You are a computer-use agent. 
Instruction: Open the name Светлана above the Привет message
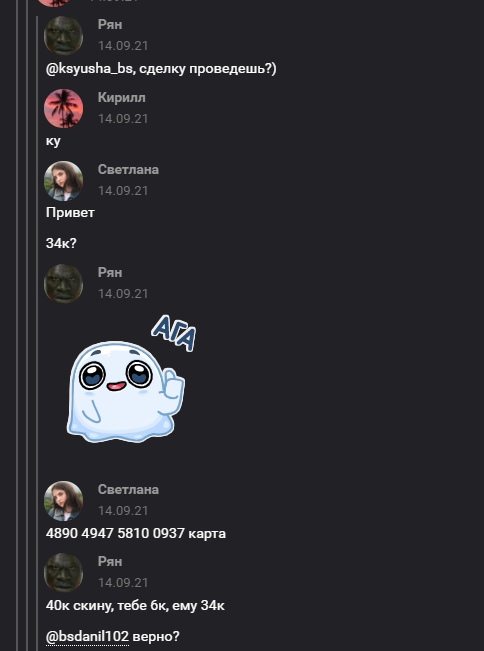coord(128,169)
